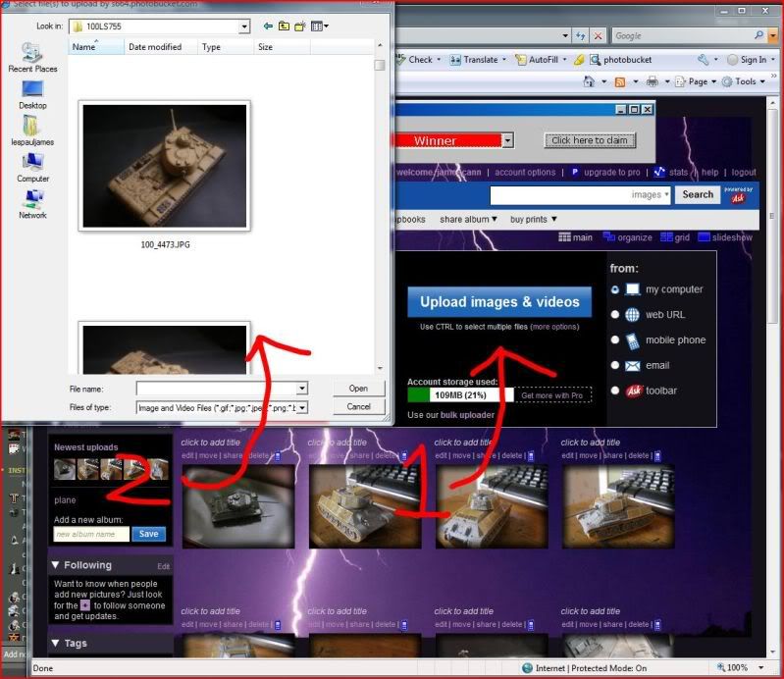The image size is (784, 679).
Task: Select the 'mobile phone' upload source
Action: point(615,339)
